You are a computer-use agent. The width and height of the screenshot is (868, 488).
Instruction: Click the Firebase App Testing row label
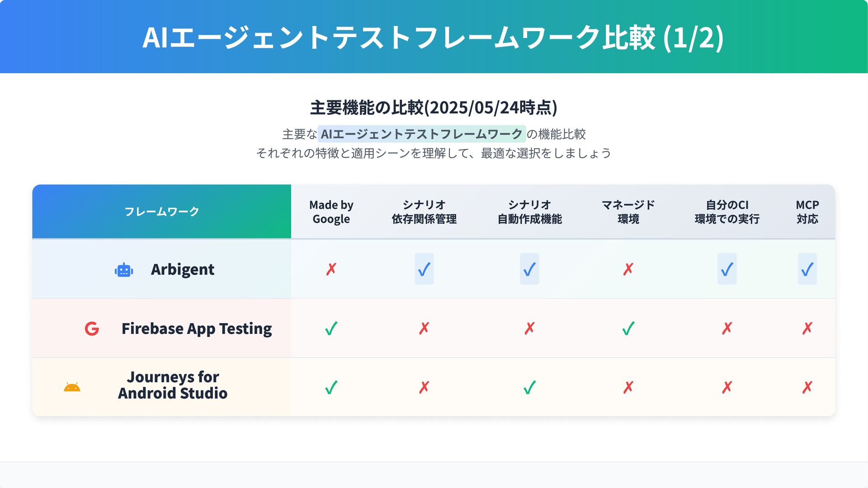(x=197, y=328)
